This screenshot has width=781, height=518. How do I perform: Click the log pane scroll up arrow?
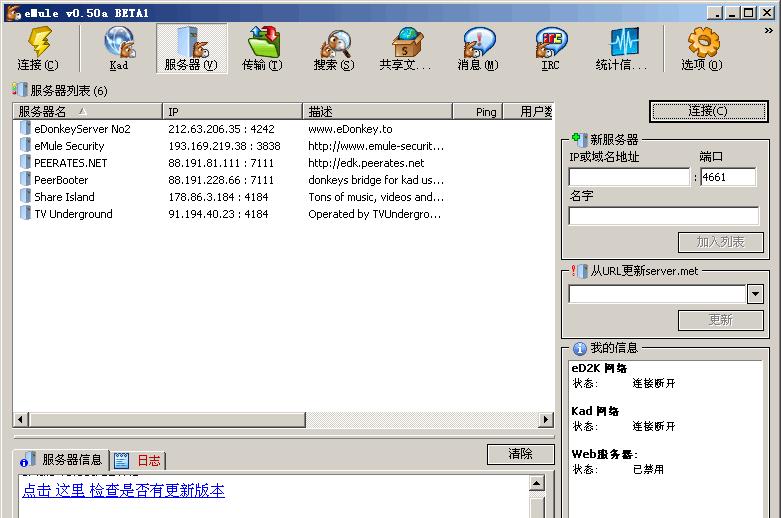point(536,483)
